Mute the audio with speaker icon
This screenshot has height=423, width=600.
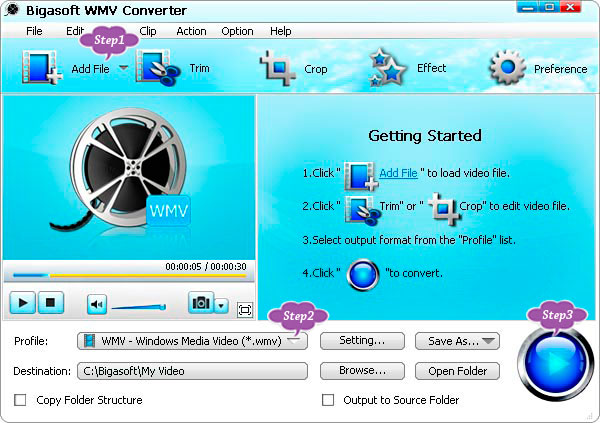pos(96,305)
